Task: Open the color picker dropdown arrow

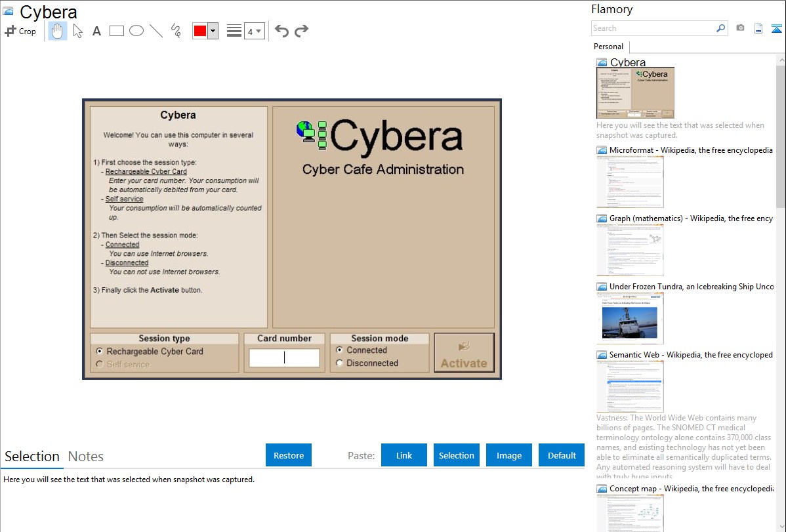Action: coord(213,31)
